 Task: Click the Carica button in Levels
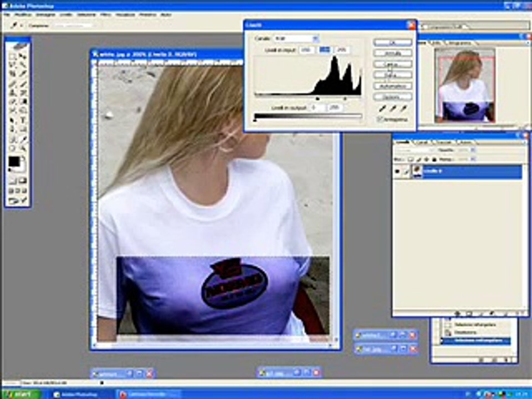pyautogui.click(x=392, y=64)
